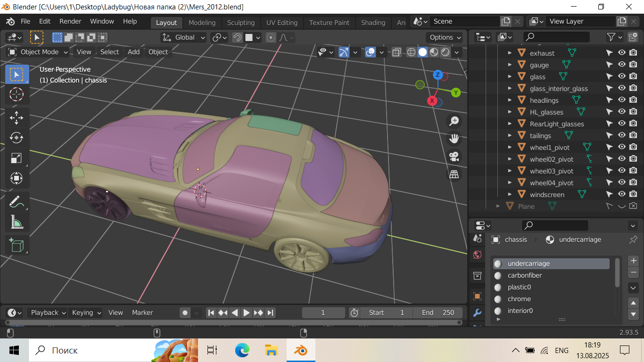Select the Scale tool
644x362 pixels.
pos(17,158)
